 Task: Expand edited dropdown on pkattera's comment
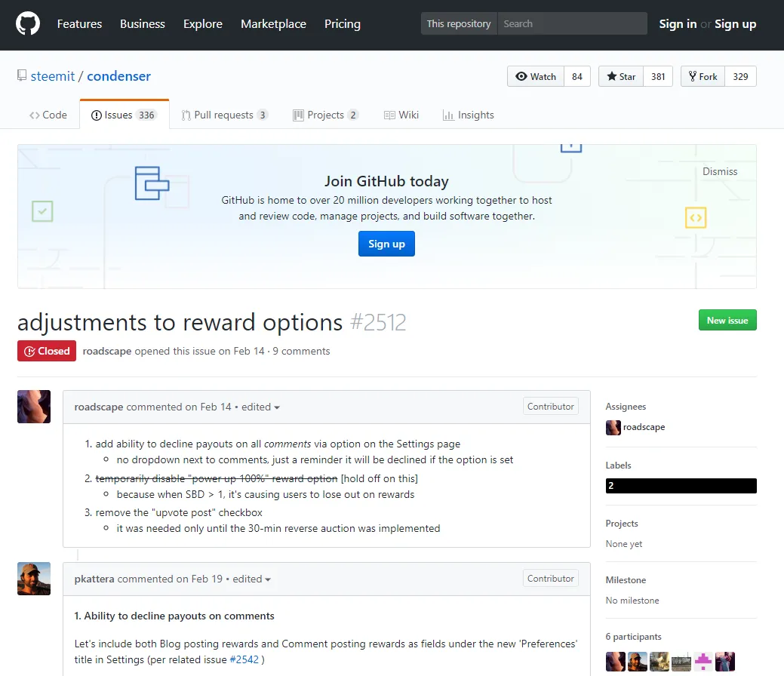pos(251,579)
